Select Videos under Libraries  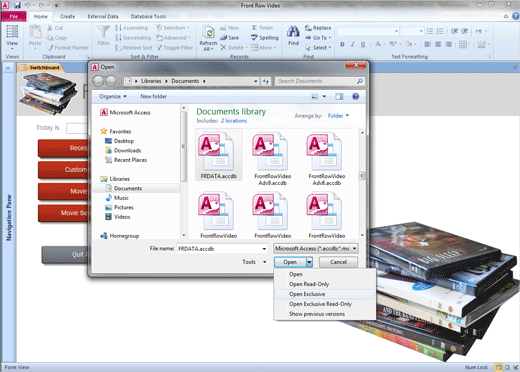[x=118, y=217]
